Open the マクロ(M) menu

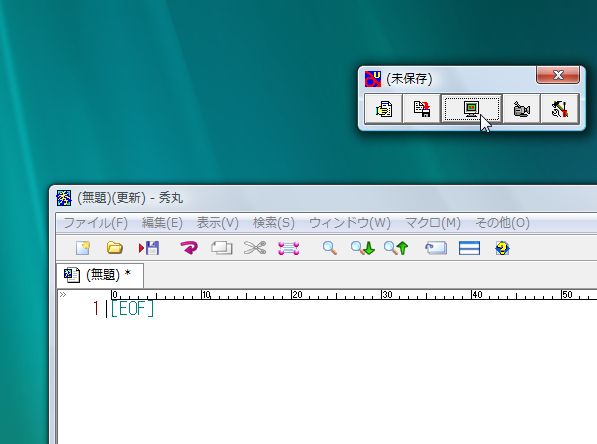433,223
